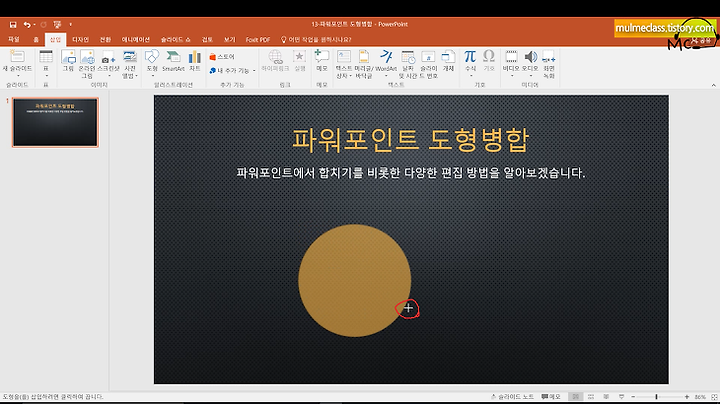
Task: Switch to the 디자인 (Design) tab
Action: pos(80,39)
